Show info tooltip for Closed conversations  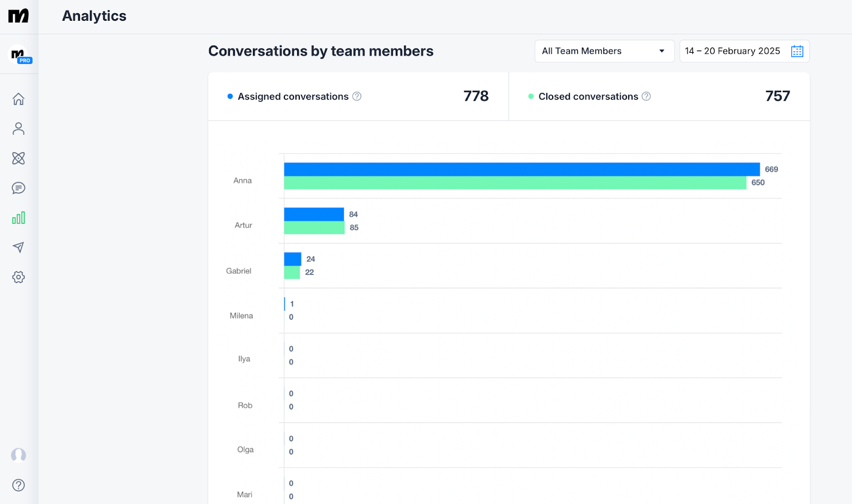[x=646, y=96]
